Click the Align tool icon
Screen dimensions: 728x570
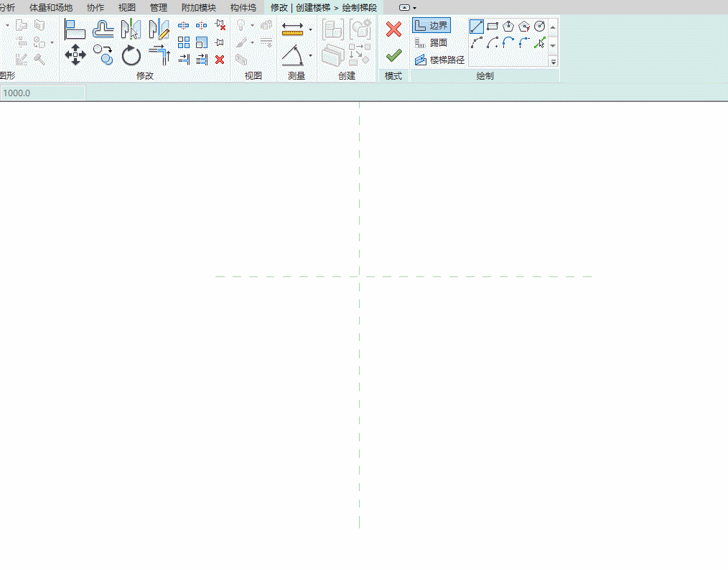75,29
